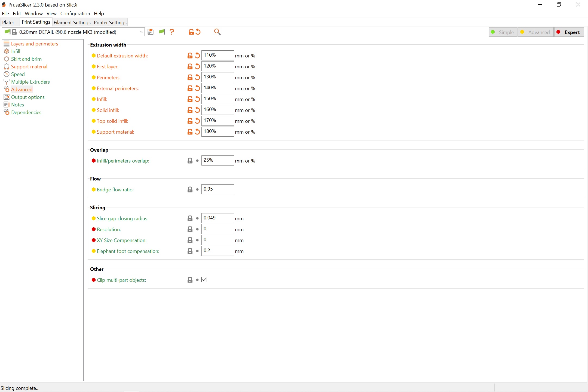Click the XY Size Compensation input field
Viewport: 588px width, 392px height.
(x=217, y=240)
